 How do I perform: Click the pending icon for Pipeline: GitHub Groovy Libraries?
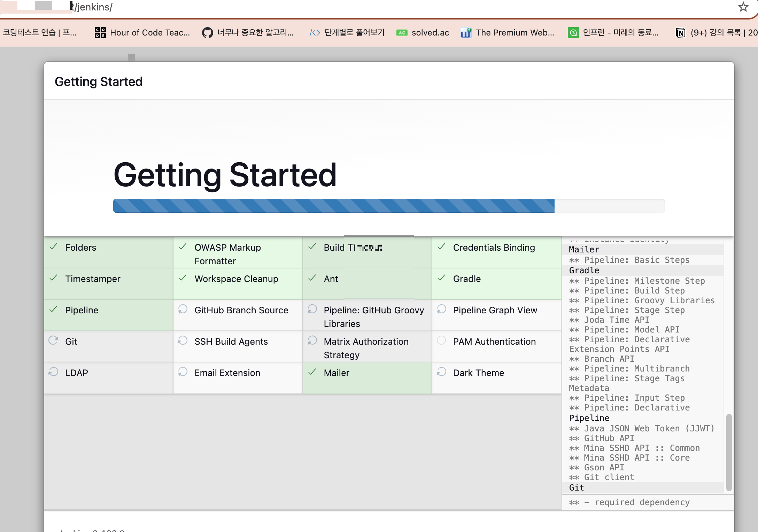[312, 309]
